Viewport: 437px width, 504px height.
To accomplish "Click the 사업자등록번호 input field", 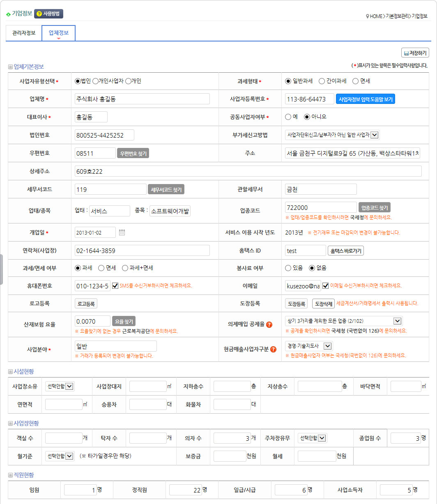I will (310, 99).
